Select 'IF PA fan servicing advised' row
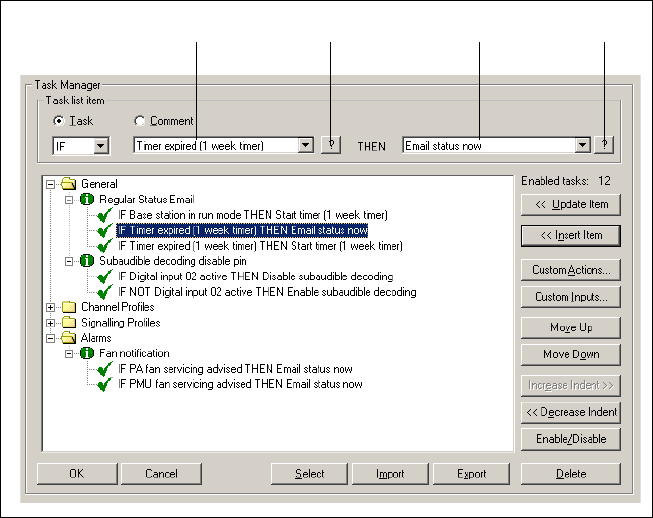The width and height of the screenshot is (653, 518). (235, 369)
